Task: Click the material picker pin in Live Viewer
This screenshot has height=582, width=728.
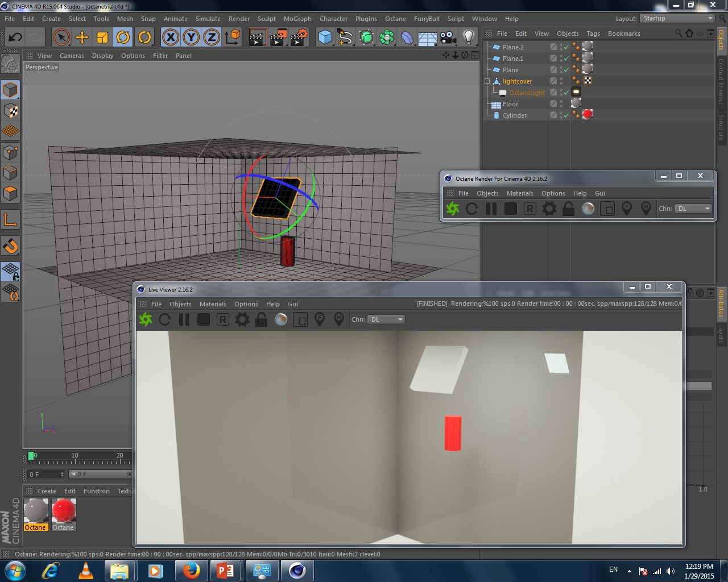Action: click(339, 320)
